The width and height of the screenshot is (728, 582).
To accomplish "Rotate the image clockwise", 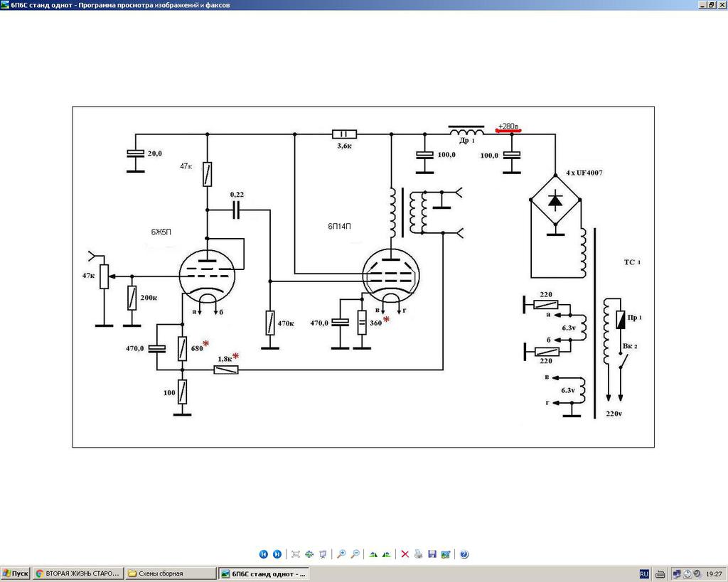I will point(373,554).
